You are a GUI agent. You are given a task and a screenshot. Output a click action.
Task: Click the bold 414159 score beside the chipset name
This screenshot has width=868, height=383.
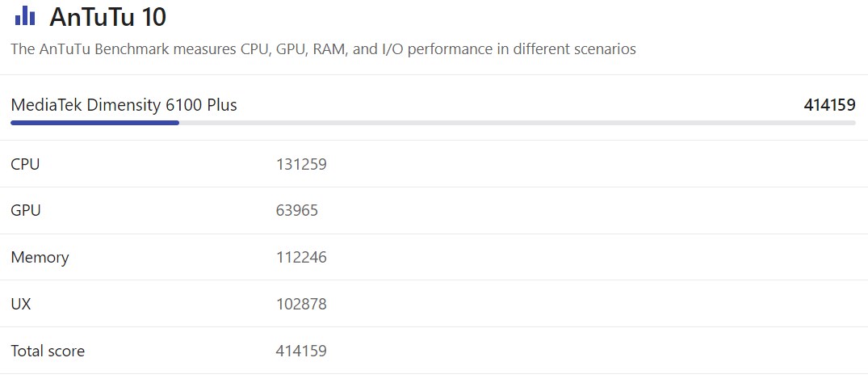(x=829, y=105)
